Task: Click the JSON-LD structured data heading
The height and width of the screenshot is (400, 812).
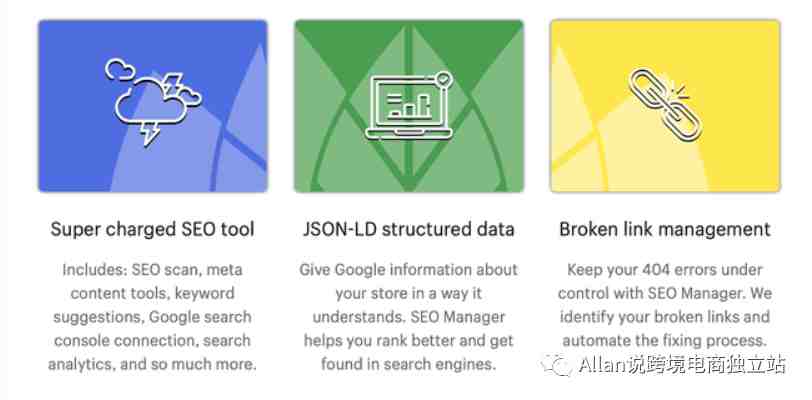Action: tap(409, 229)
